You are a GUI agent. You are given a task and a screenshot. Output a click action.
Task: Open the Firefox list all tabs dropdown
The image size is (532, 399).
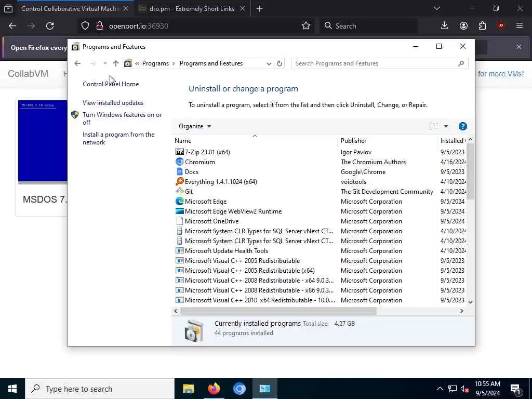pos(436,8)
